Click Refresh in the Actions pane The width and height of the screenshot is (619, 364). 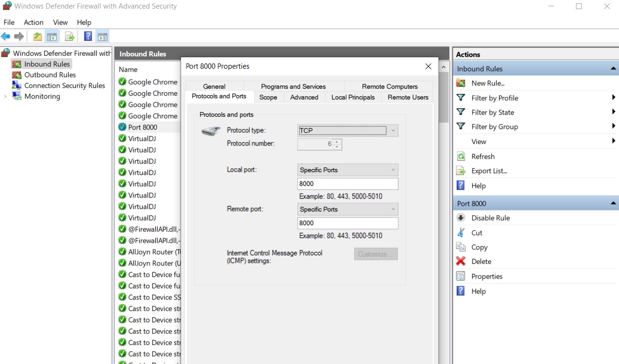coord(483,156)
